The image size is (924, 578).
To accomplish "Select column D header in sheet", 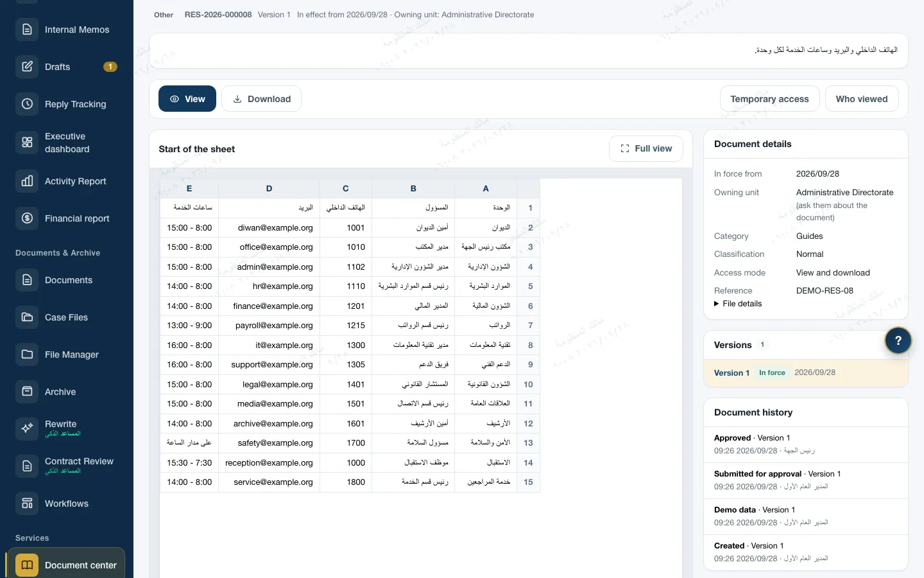I will (x=269, y=188).
